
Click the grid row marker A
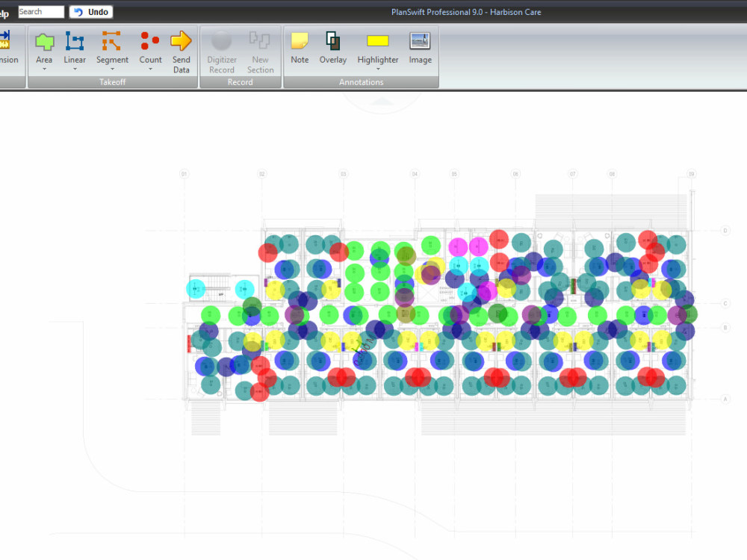(x=725, y=399)
